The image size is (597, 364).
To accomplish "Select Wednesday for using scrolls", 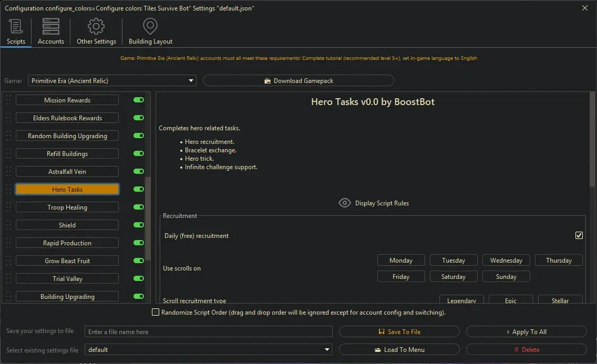I will click(506, 261).
